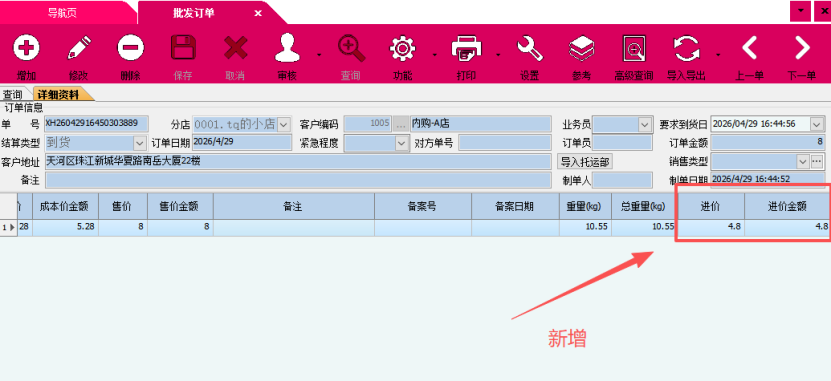This screenshot has height=381, width=831.
Task: Click the 进价 column header
Action: coord(711,207)
